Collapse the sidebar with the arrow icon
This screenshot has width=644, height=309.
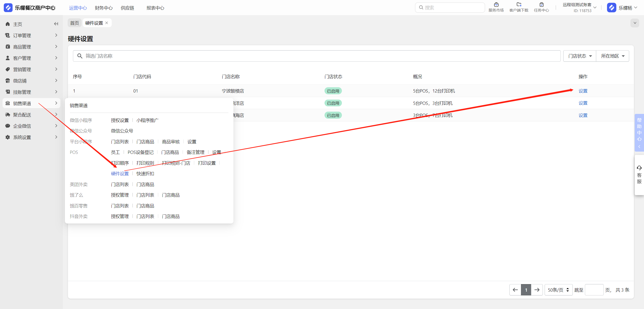[56, 24]
